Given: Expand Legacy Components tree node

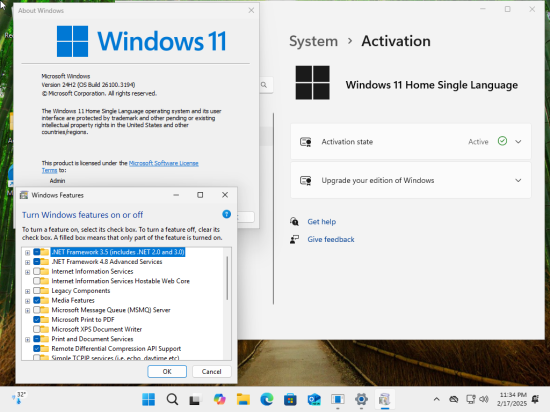Looking at the screenshot, I should [x=27, y=291].
